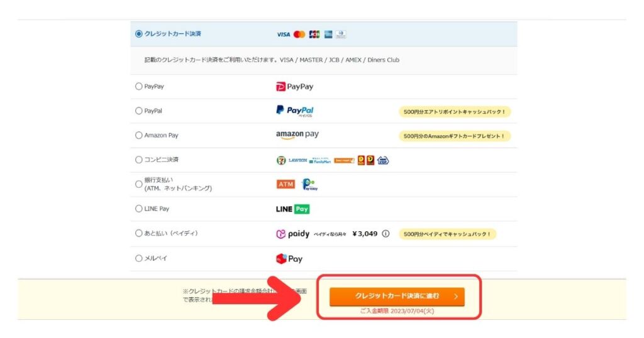Click the blue PayPal logo

point(295,111)
